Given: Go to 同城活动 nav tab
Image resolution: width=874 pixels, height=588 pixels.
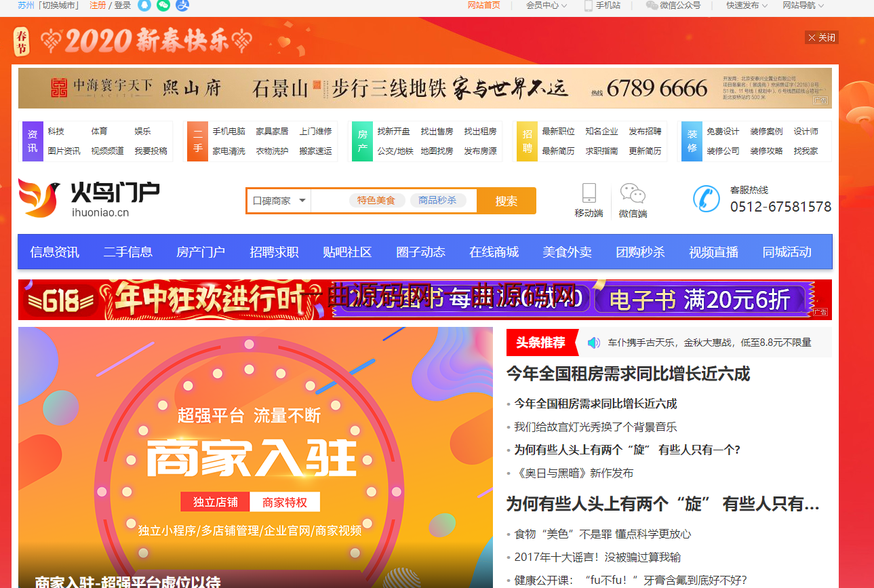Looking at the screenshot, I should tap(787, 252).
